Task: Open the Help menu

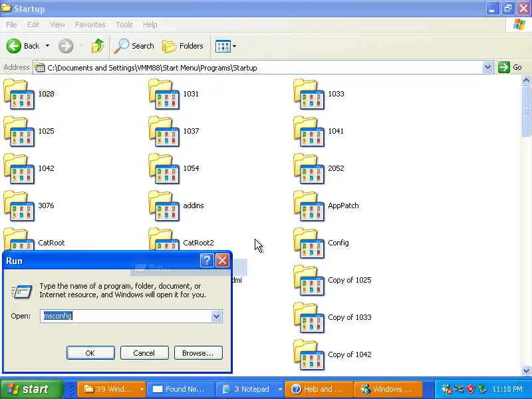Action: coord(150,25)
